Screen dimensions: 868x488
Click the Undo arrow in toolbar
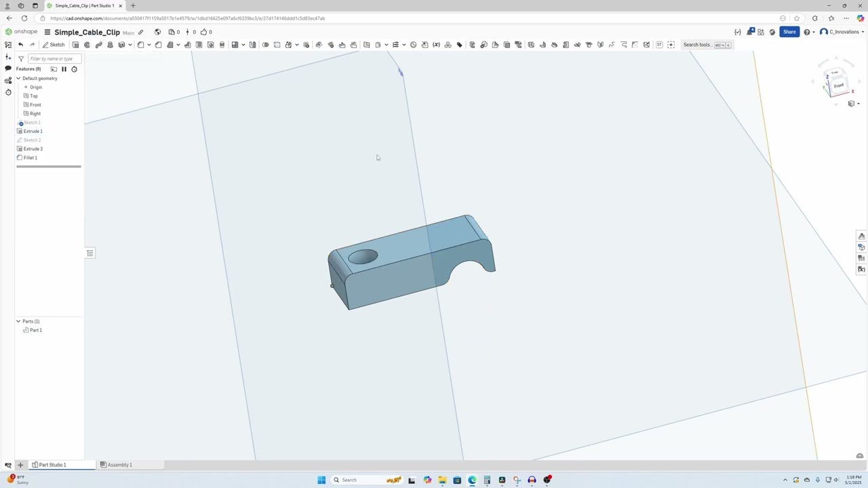20,45
